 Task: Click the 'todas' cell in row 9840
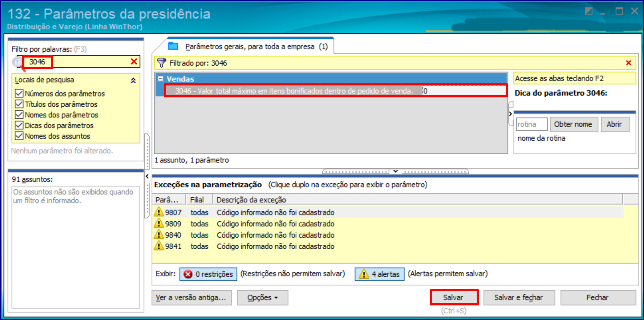[x=200, y=235]
